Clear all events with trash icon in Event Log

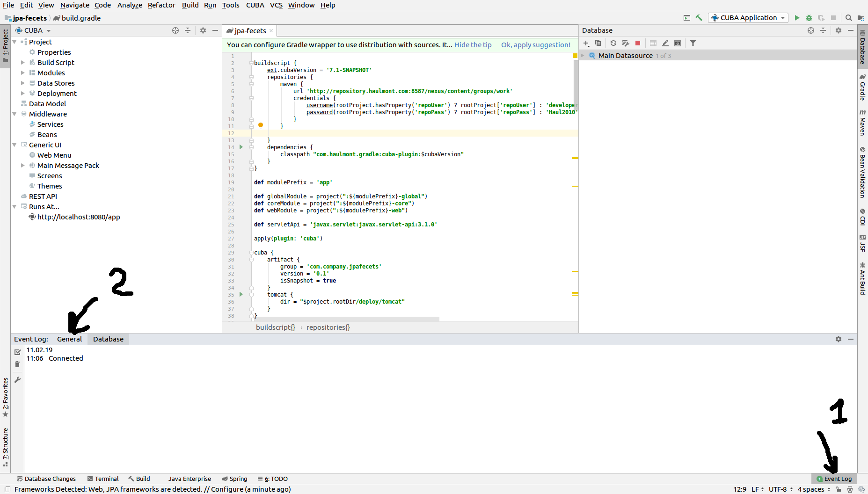[17, 364]
